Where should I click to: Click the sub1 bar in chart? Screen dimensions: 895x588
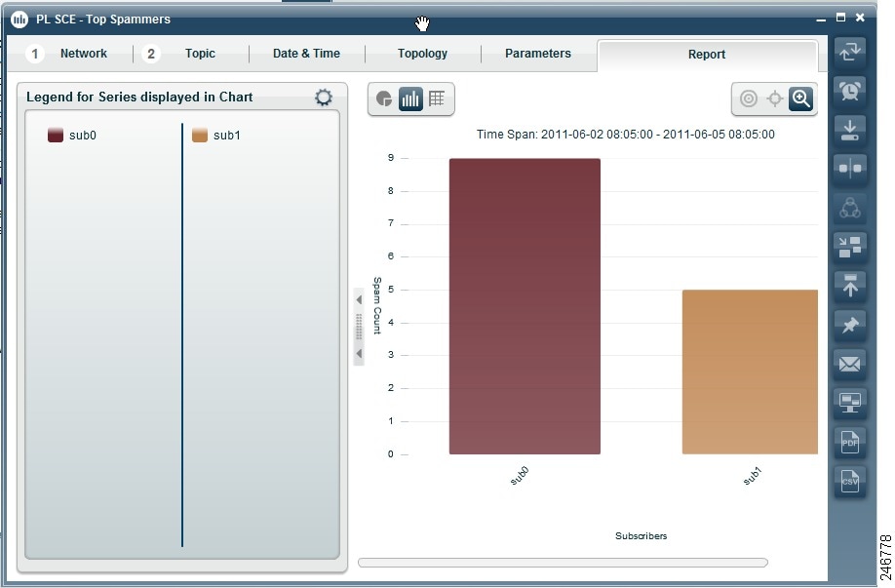click(750, 372)
